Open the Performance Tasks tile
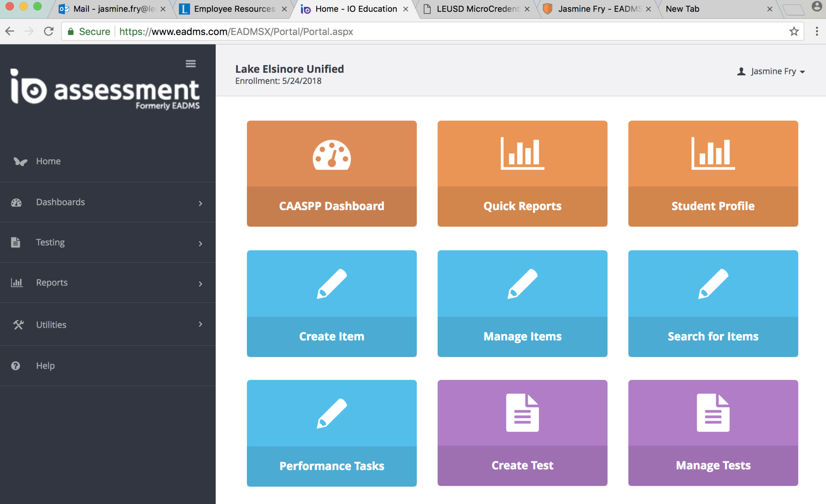 332,433
